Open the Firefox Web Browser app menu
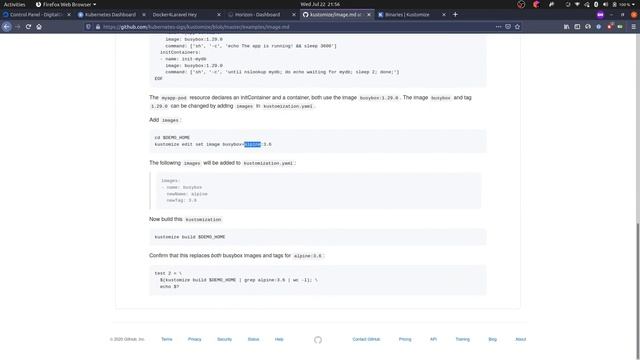This screenshot has width=640, height=360. (x=66, y=4)
